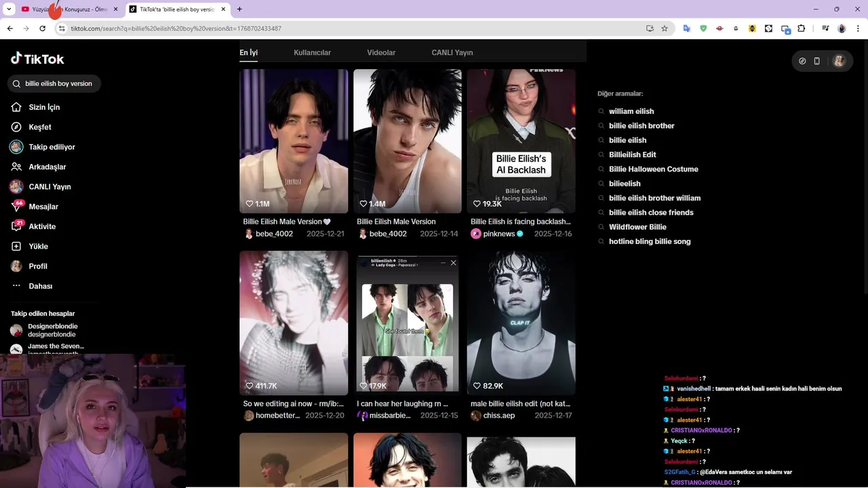Select suggestion Billie Halloween Costume
This screenshot has height=488, width=868.
pos(653,169)
